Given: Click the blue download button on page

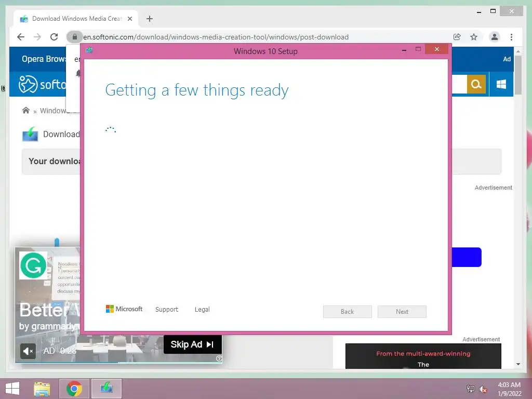Looking at the screenshot, I should click(467, 257).
